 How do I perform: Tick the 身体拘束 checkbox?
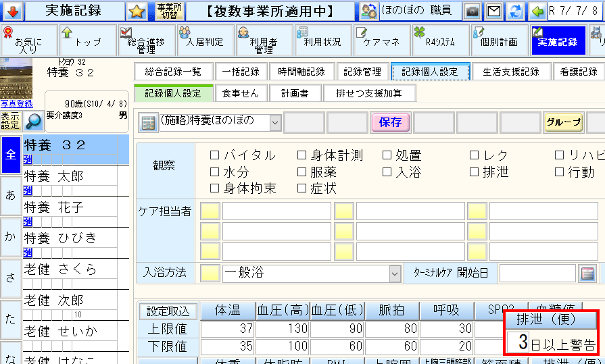(x=215, y=188)
